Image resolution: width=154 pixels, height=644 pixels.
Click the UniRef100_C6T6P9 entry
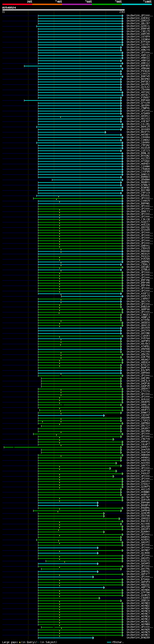pyautogui.click(x=138, y=37)
